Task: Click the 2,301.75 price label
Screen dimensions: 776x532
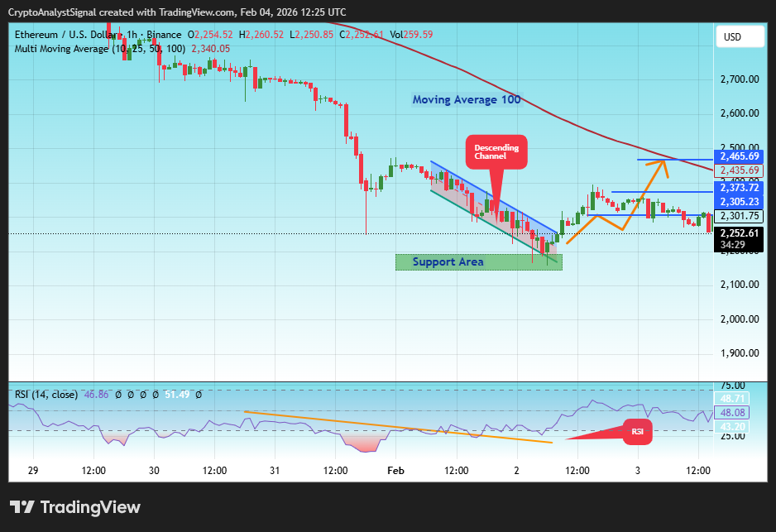Action: (x=740, y=216)
